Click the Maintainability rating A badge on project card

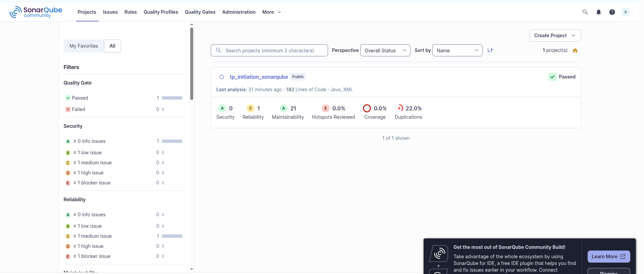pyautogui.click(x=284, y=108)
